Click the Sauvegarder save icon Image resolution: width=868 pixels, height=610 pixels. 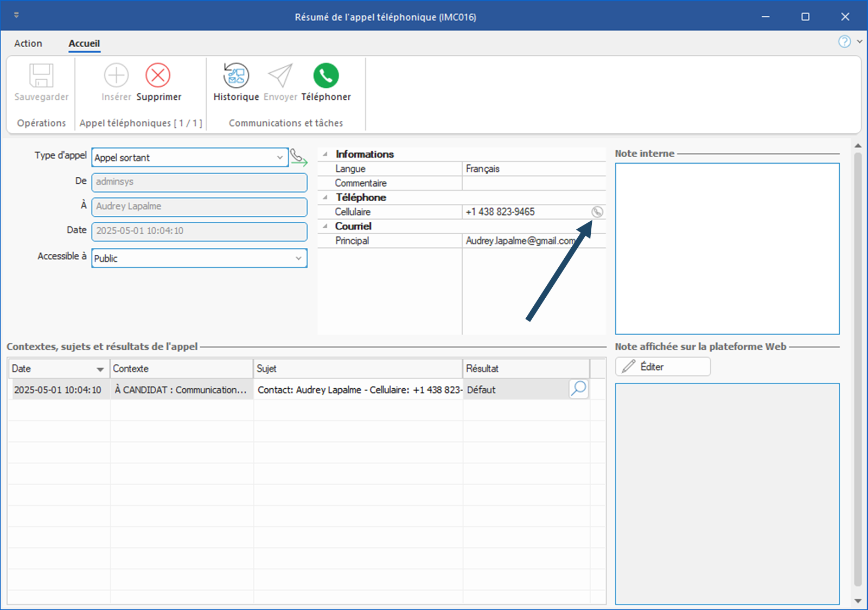[41, 76]
